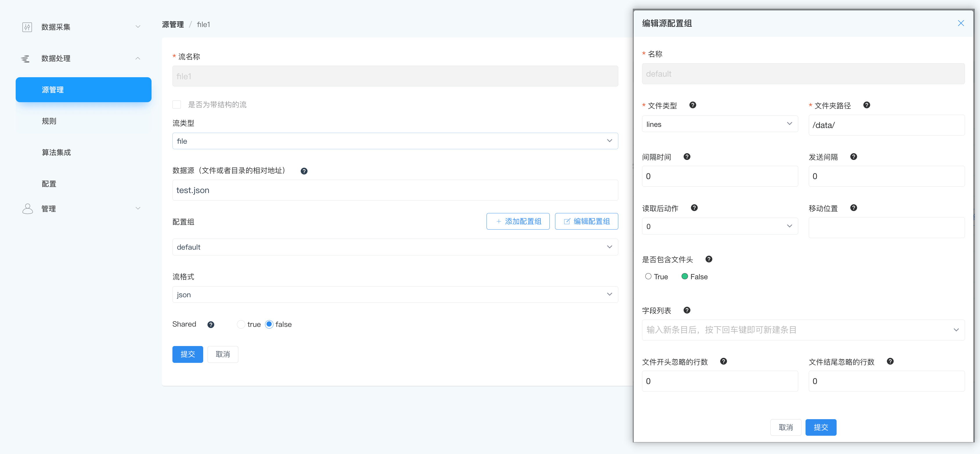Open the 流格式 json dropdown
Viewport: 980px width, 454px height.
click(394, 295)
